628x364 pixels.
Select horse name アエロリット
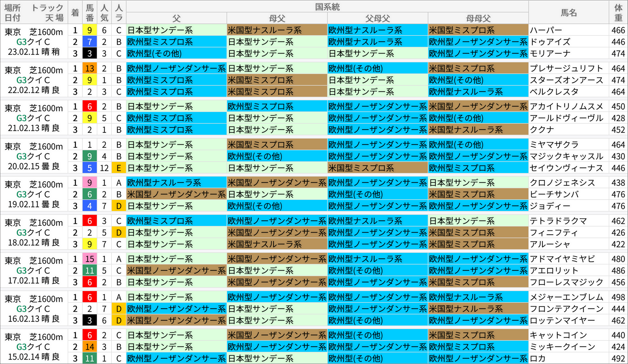[x=554, y=271]
